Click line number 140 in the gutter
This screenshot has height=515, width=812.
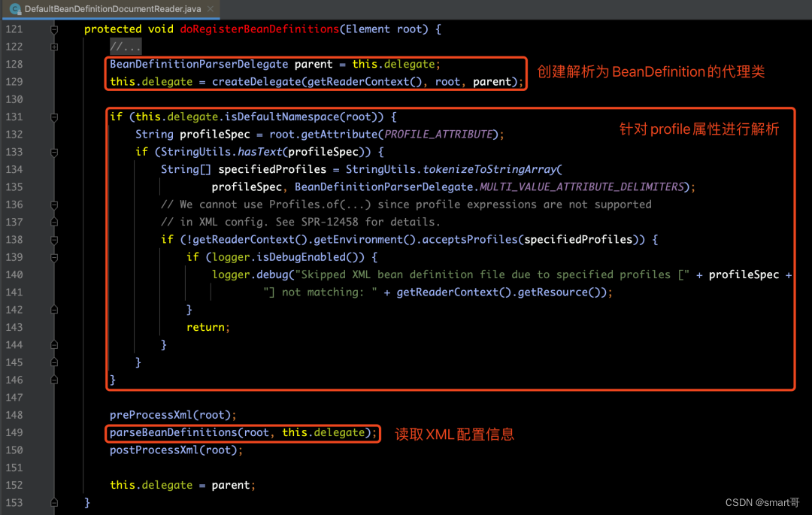(14, 275)
